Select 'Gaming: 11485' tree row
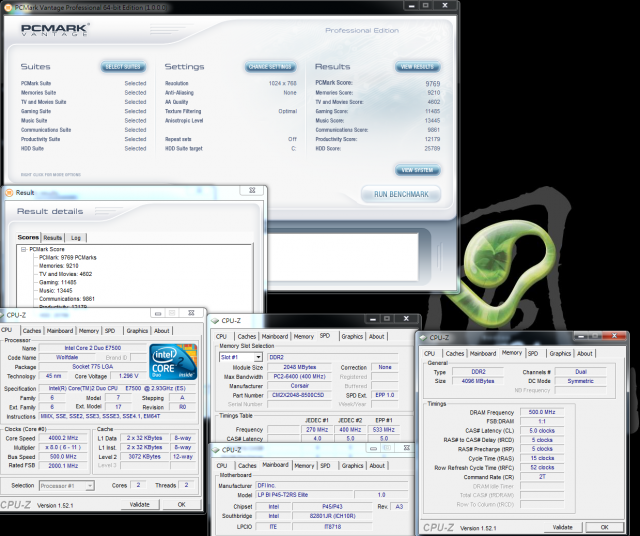 point(58,282)
